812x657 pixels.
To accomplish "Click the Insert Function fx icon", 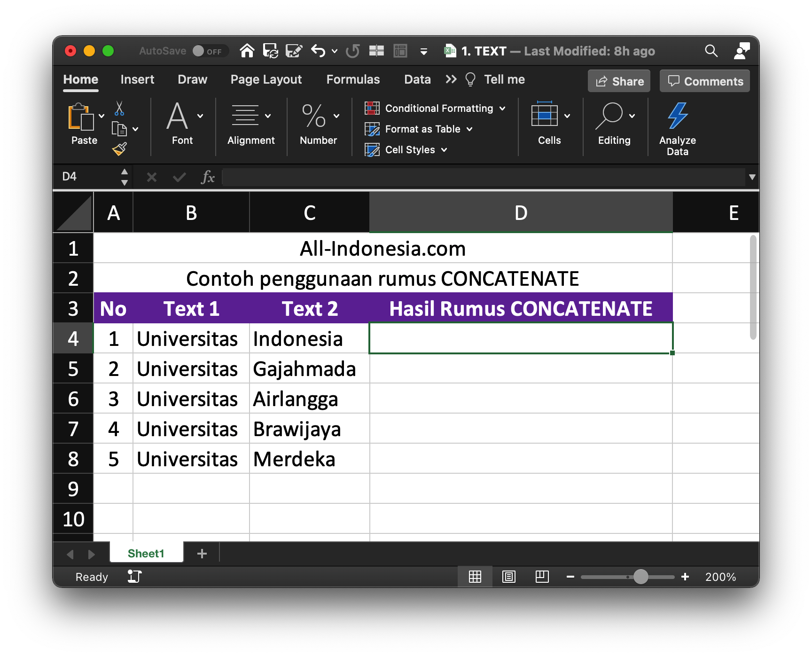I will point(208,177).
